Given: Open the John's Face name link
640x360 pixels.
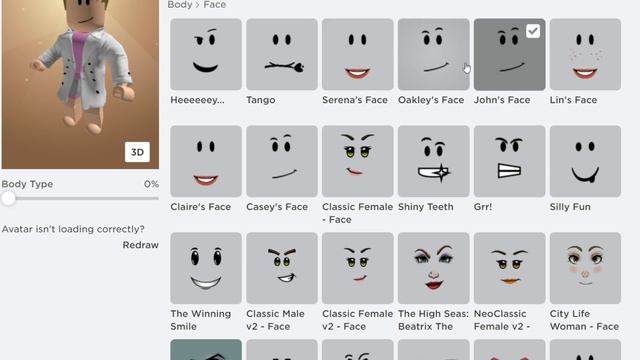Looking at the screenshot, I should coord(502,100).
